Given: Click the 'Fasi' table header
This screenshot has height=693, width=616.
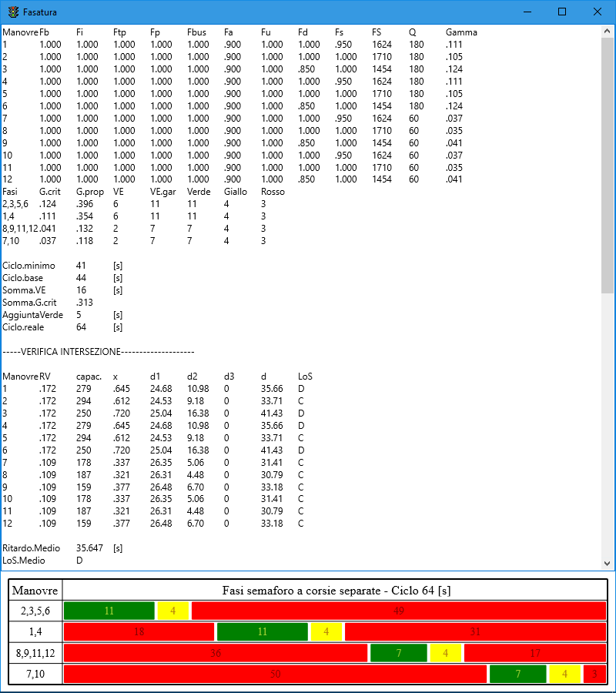Looking at the screenshot, I should coord(10,192).
